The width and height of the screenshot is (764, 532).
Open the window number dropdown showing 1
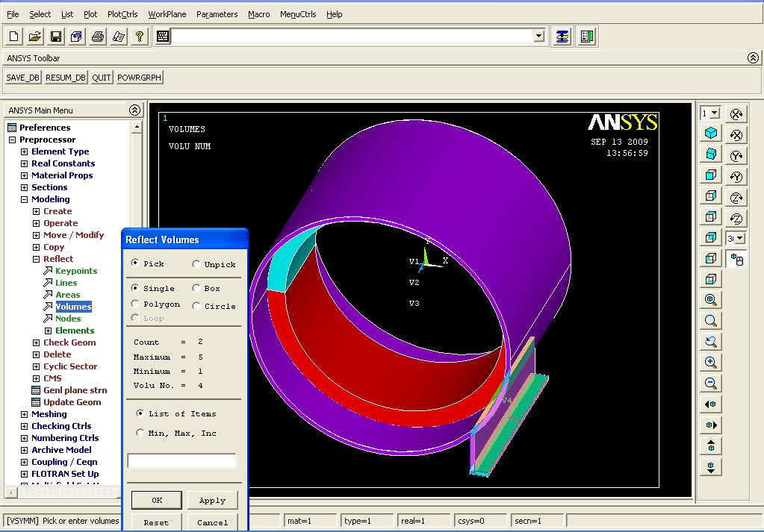coord(714,113)
